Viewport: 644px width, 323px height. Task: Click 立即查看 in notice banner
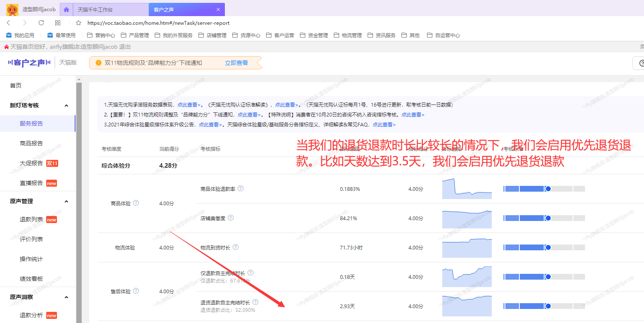(x=236, y=63)
